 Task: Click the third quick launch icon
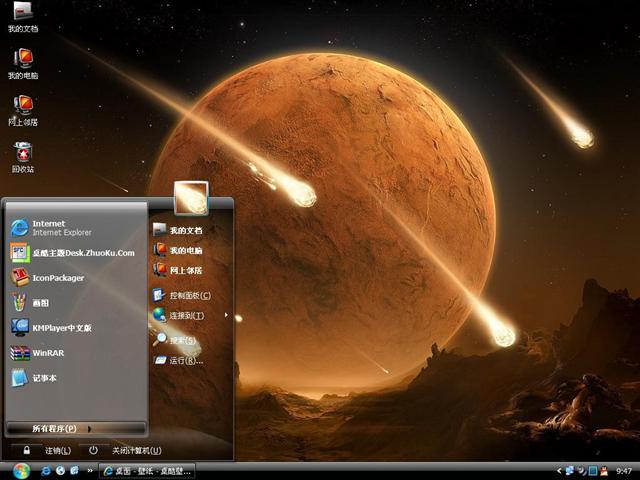74,471
